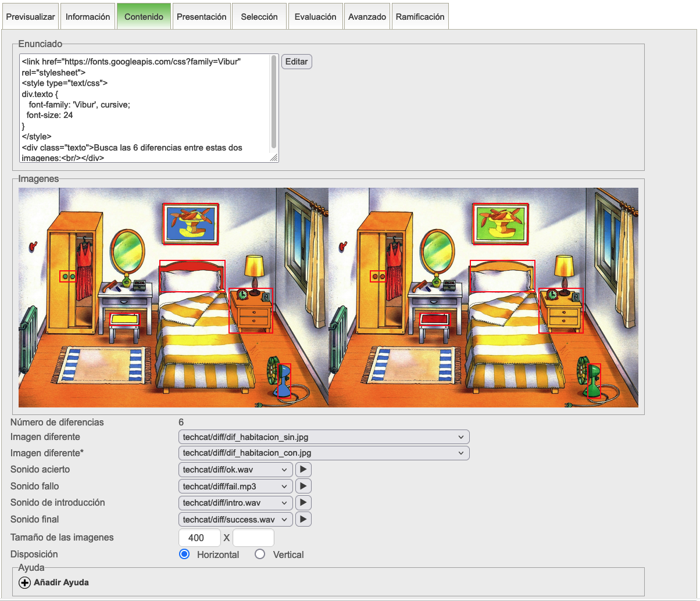Expand the 'Sonido final' success.wav dropdown
This screenshot has height=601, width=700.
235,520
